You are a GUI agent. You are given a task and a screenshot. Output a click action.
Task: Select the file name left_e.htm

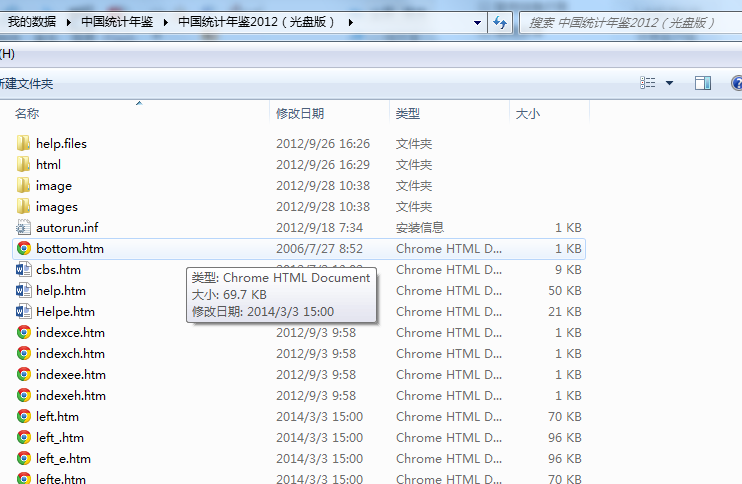63,458
